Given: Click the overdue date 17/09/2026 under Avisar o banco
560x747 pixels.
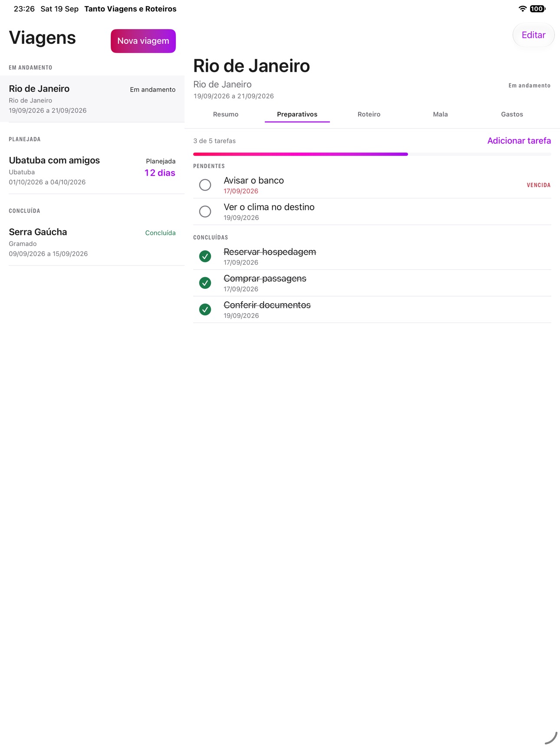Looking at the screenshot, I should [241, 191].
